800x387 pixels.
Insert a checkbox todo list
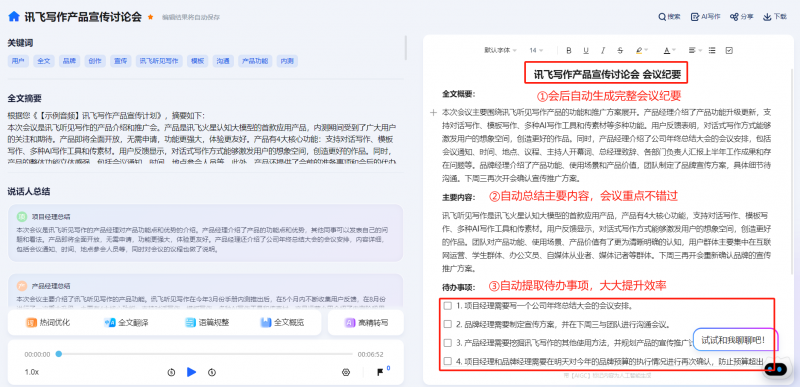(730, 50)
